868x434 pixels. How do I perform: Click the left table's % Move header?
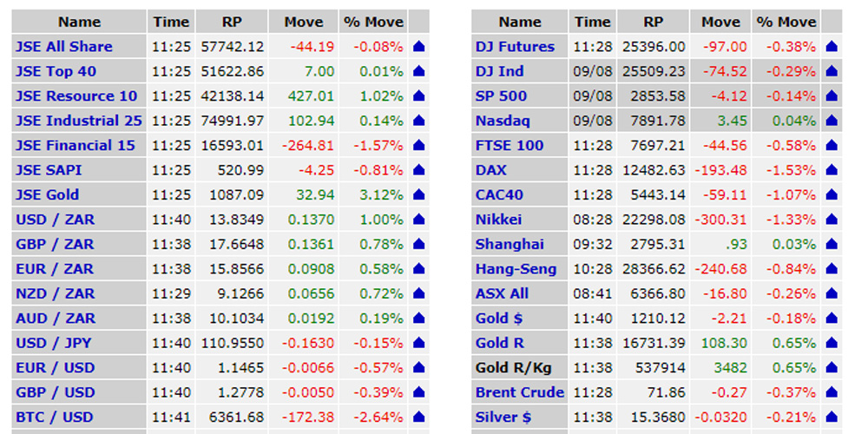point(372,22)
